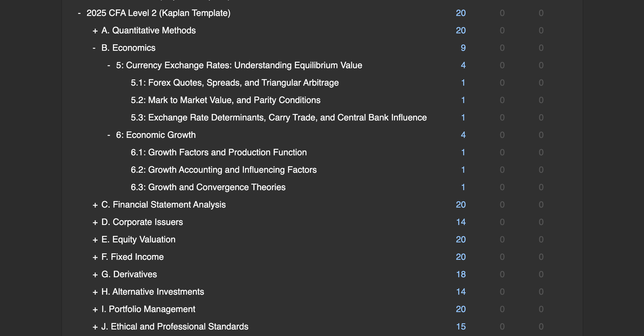
Task: Collapse the B. Economics subdeck
Action: (x=94, y=48)
